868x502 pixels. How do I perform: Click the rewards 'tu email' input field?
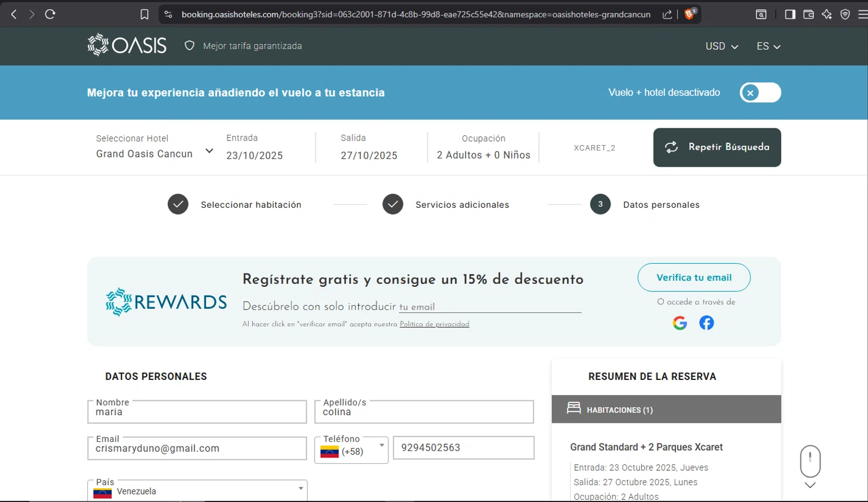[490, 307]
